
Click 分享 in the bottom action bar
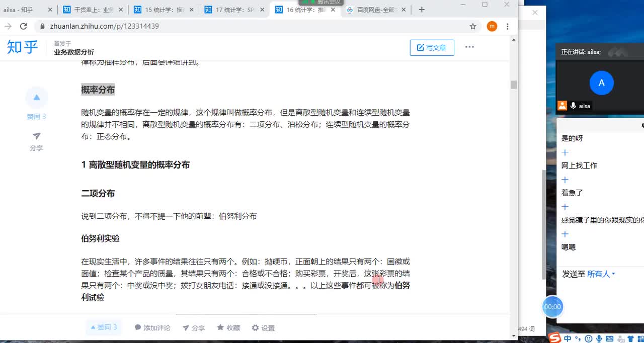click(194, 328)
